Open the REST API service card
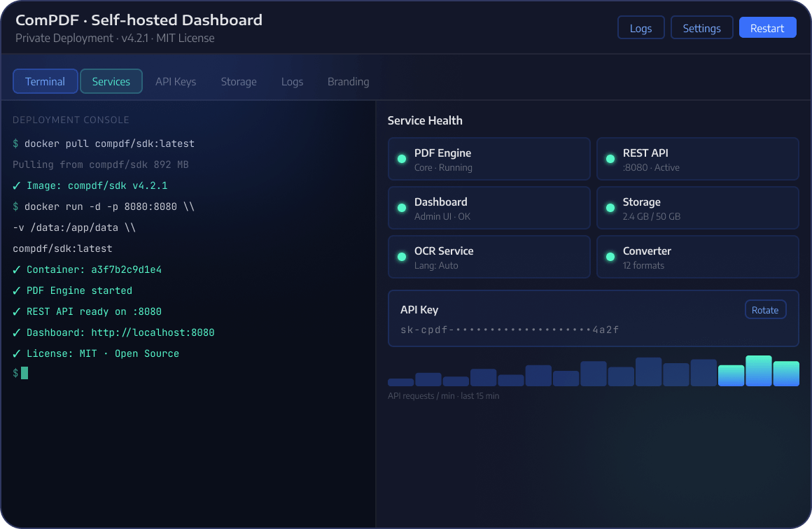The width and height of the screenshot is (812, 529). click(698, 159)
